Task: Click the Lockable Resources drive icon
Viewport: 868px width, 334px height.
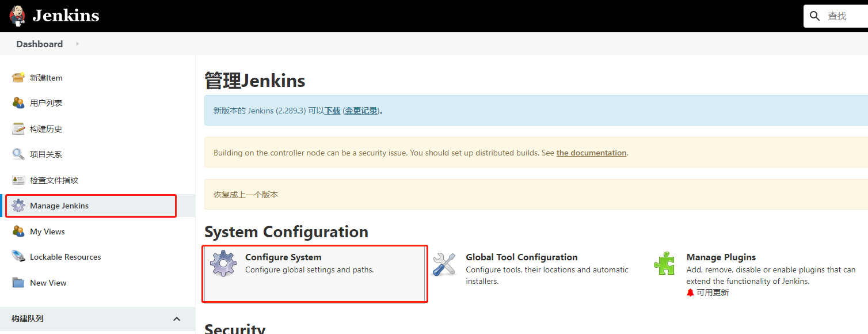Action: pyautogui.click(x=18, y=257)
